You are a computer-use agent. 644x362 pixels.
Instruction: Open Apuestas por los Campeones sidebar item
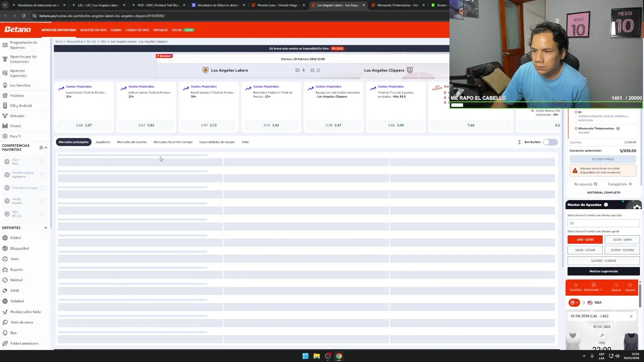(x=23, y=59)
